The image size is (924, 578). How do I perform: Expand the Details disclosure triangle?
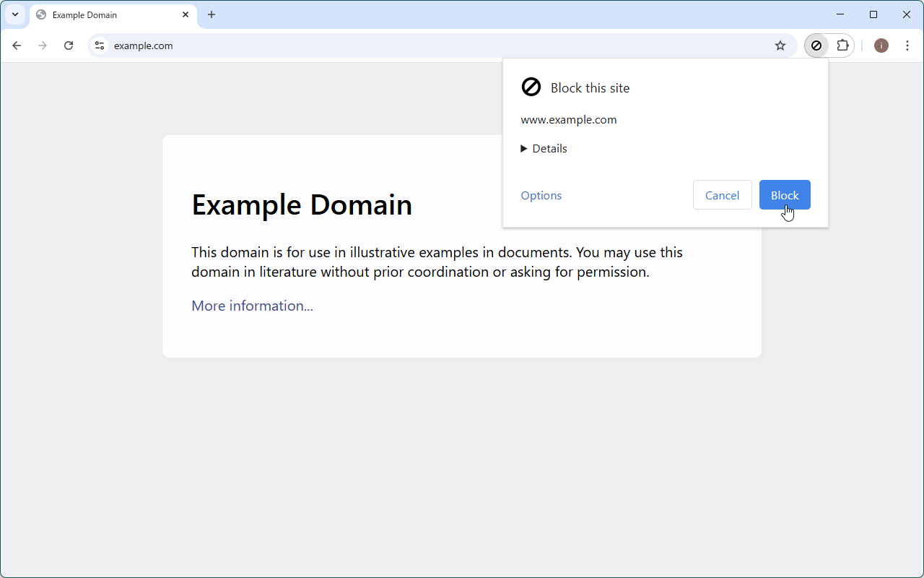(x=525, y=149)
